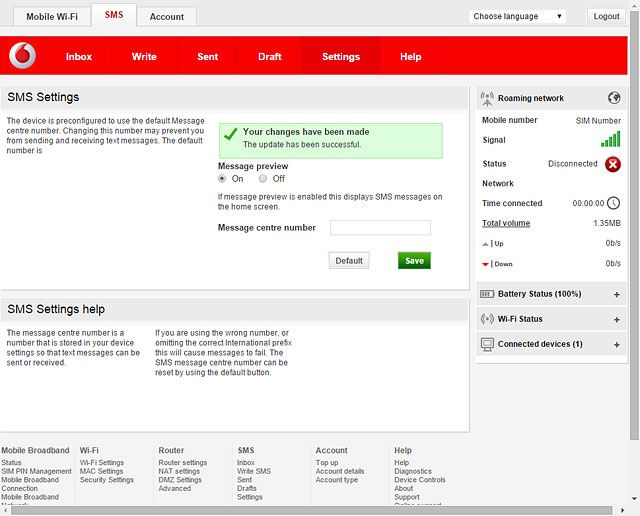Expand the Wi-Fi Status section
Viewport: 640px width, 516px height.
(x=616, y=320)
